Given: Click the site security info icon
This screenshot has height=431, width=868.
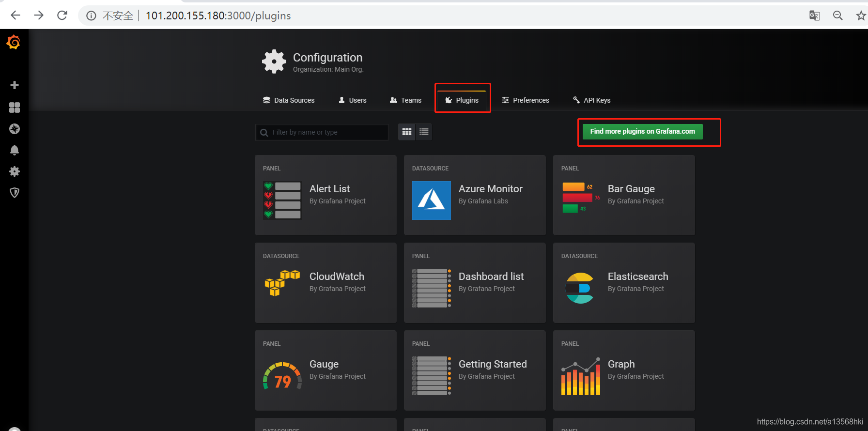Looking at the screenshot, I should click(91, 16).
